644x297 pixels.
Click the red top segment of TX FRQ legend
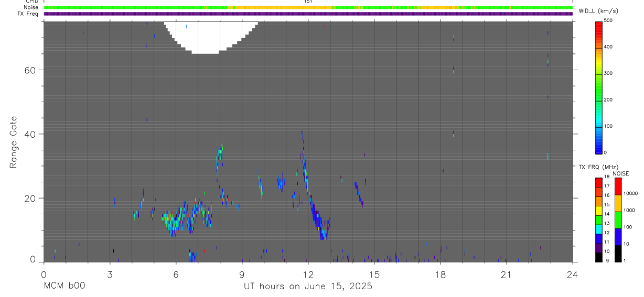(599, 182)
